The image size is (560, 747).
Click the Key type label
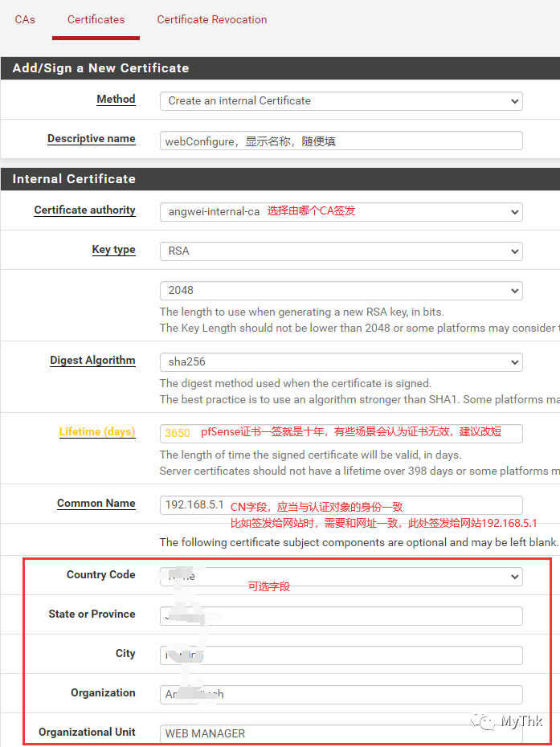[x=114, y=250]
